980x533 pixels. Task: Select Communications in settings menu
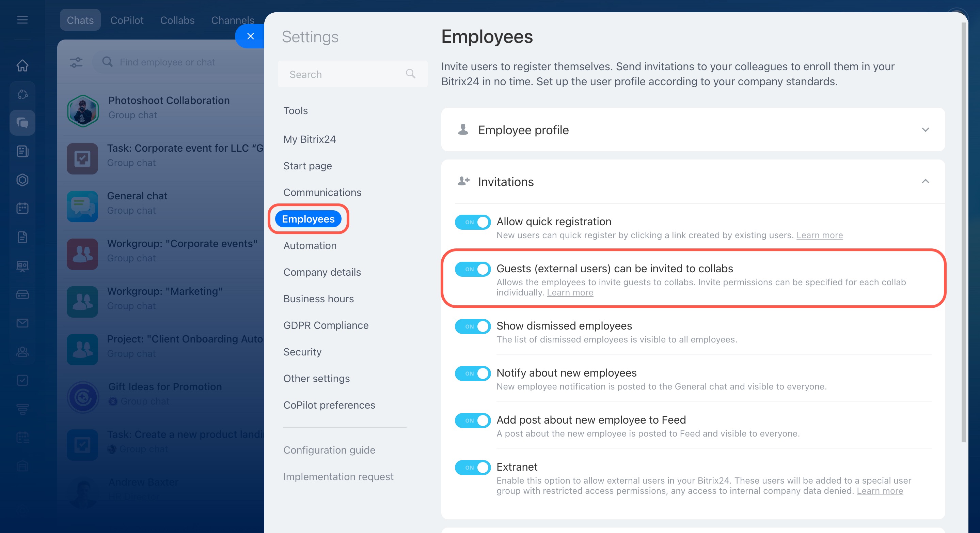coord(322,192)
